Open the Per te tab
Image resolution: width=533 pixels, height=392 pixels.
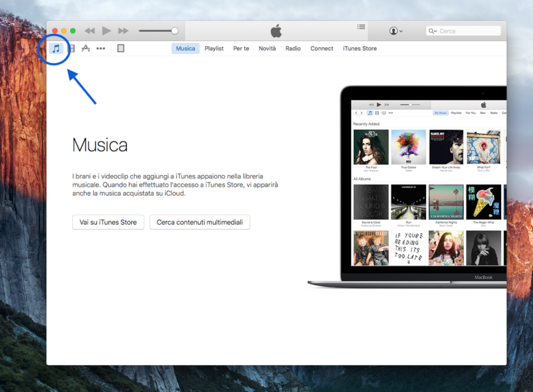(241, 49)
